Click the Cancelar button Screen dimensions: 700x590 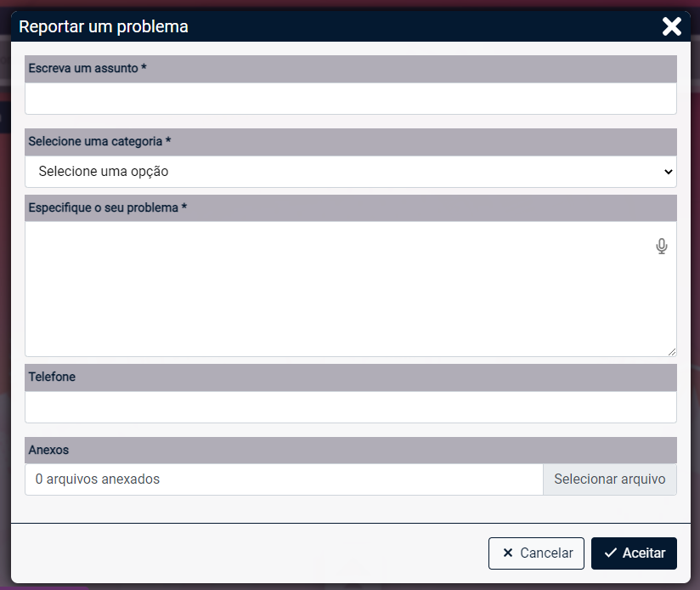pos(536,553)
